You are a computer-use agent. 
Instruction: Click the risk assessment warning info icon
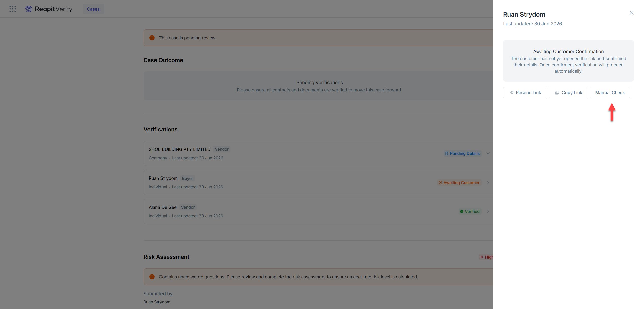coord(152,277)
